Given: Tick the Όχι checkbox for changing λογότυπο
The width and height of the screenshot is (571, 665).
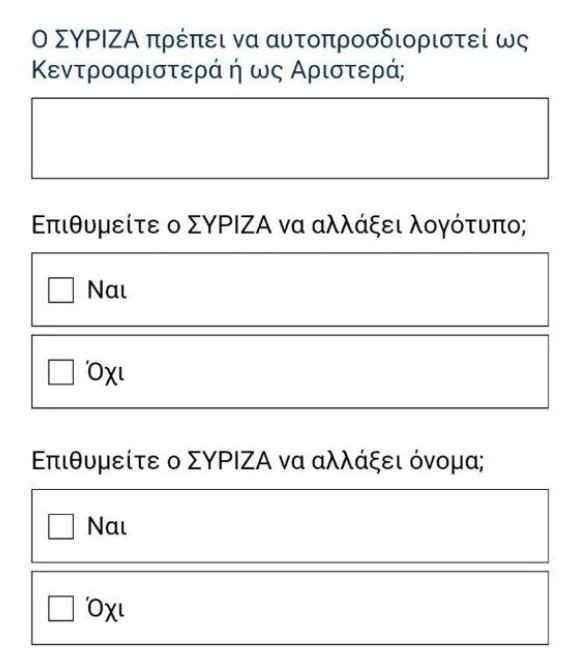Looking at the screenshot, I should [61, 372].
